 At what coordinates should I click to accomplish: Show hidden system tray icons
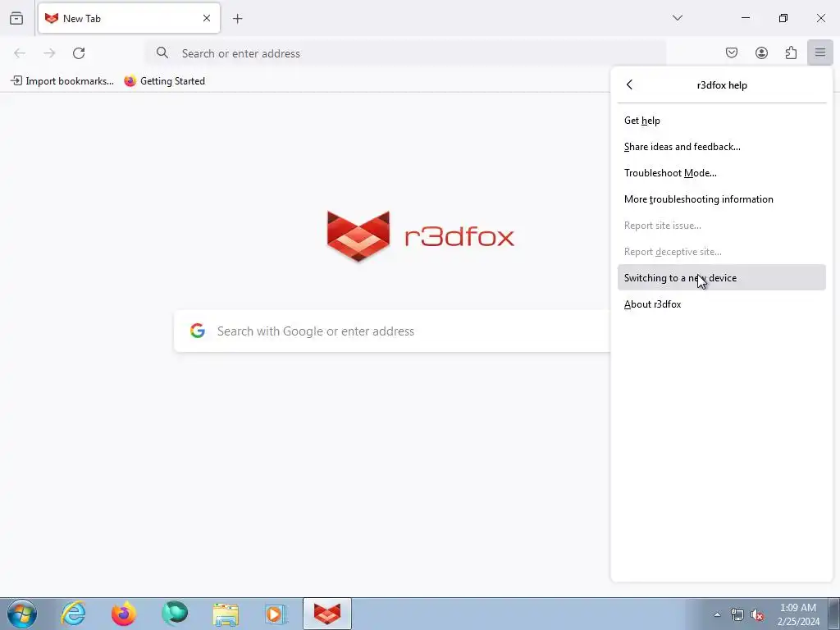(x=717, y=614)
